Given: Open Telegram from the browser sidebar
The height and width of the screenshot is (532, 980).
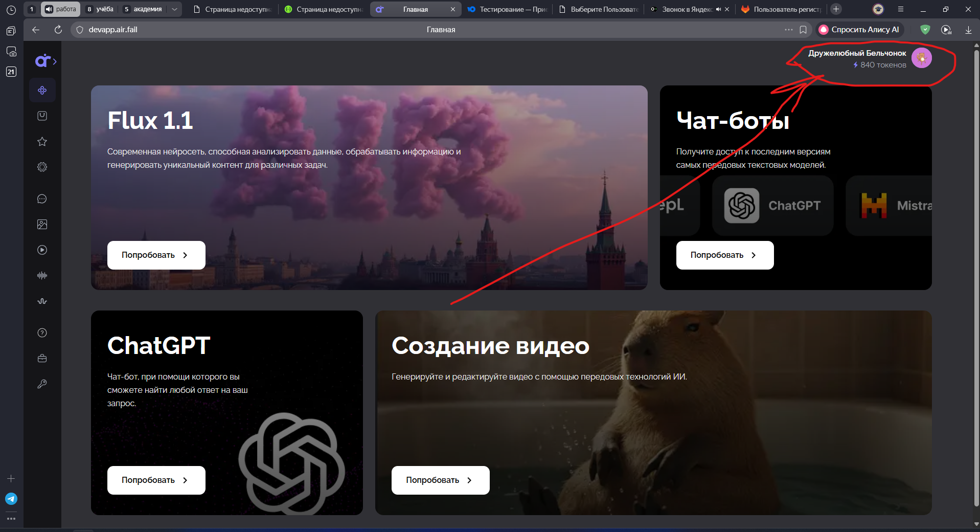Looking at the screenshot, I should pyautogui.click(x=11, y=499).
